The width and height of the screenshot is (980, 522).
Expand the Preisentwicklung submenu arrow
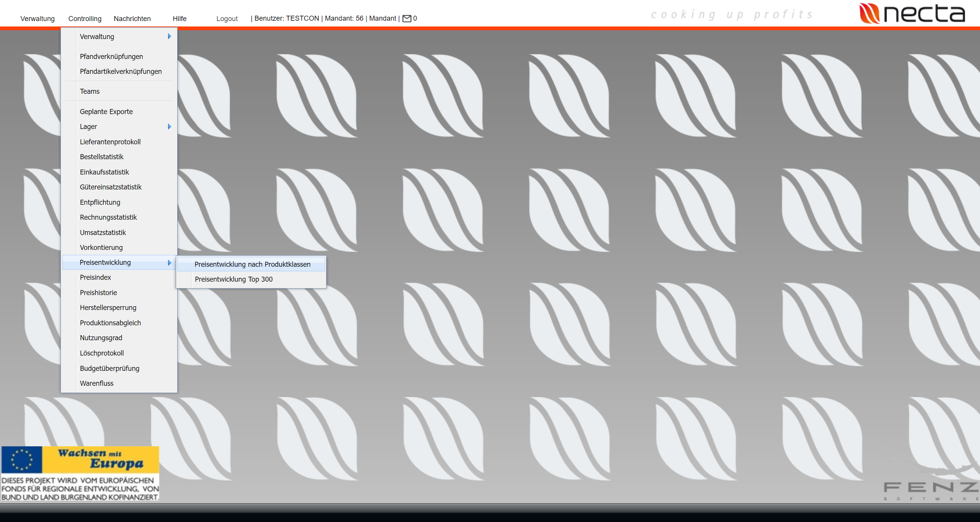(x=169, y=263)
